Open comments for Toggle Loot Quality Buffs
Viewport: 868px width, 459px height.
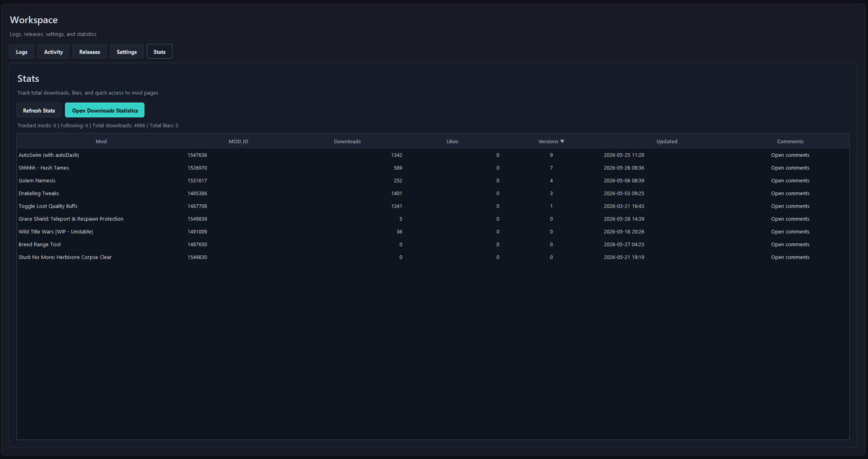tap(790, 206)
